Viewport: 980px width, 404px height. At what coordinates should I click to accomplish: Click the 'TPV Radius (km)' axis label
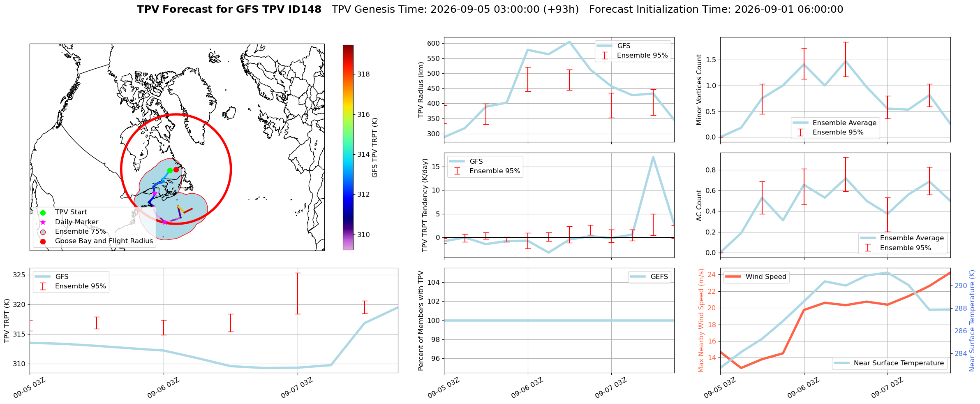tap(421, 90)
